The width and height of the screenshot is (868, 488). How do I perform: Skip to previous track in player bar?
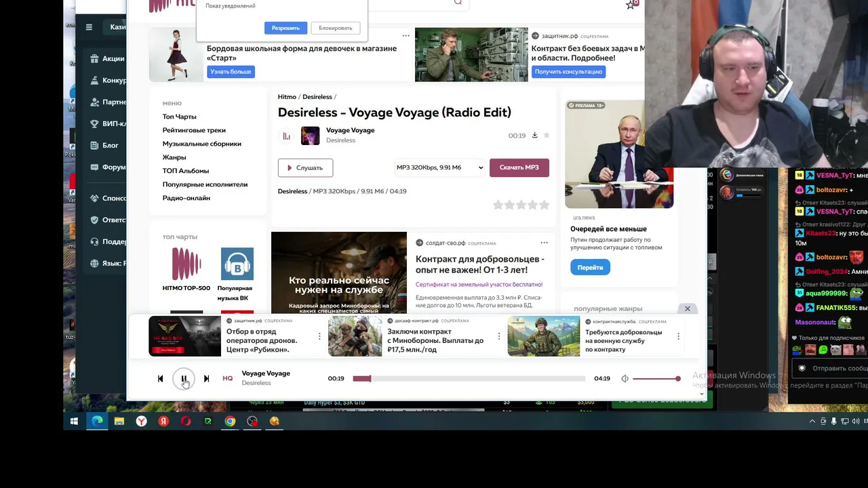(x=161, y=379)
